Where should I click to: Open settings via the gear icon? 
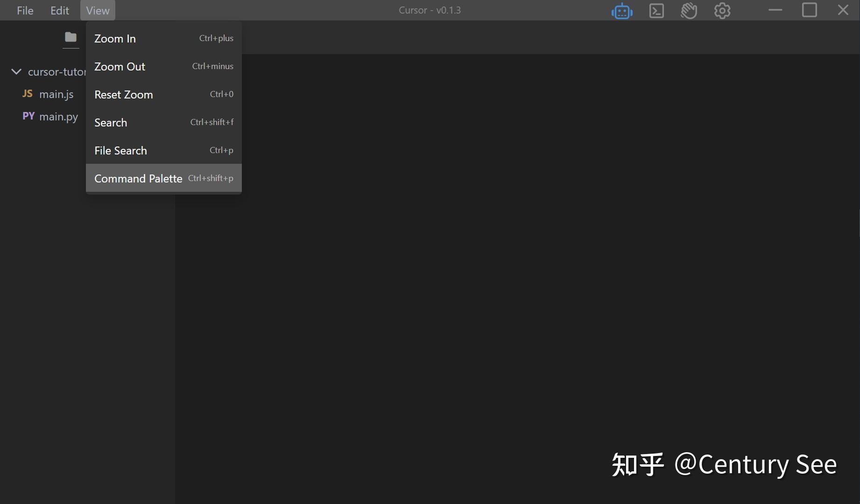coord(722,11)
